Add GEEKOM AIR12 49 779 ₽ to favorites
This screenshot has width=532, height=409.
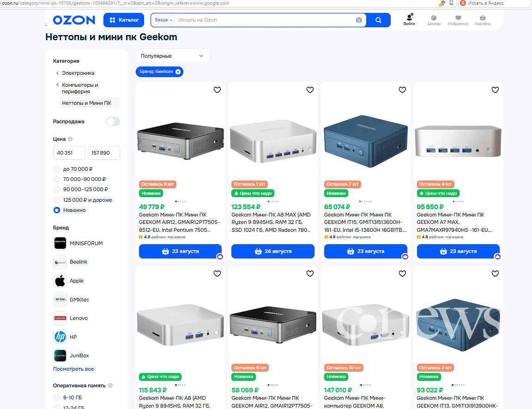tap(217, 90)
